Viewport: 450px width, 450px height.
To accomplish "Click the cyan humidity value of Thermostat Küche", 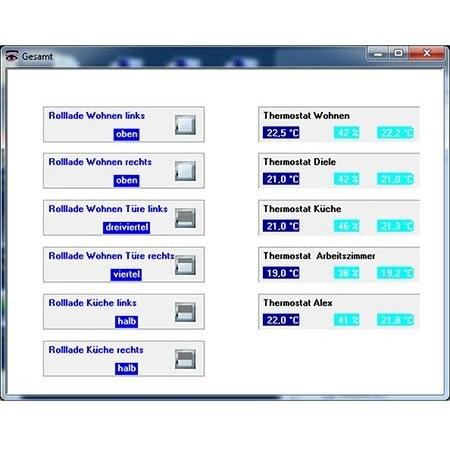I will (347, 226).
